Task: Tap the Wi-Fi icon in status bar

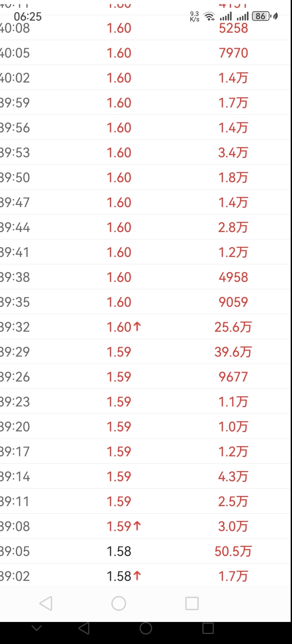Action: pyautogui.click(x=209, y=17)
